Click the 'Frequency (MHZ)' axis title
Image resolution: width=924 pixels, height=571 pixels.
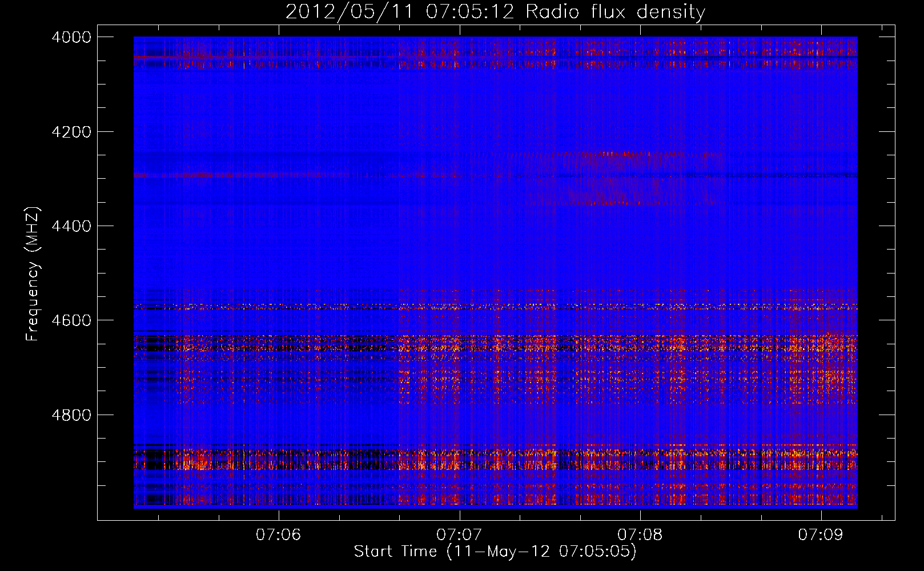(x=33, y=274)
